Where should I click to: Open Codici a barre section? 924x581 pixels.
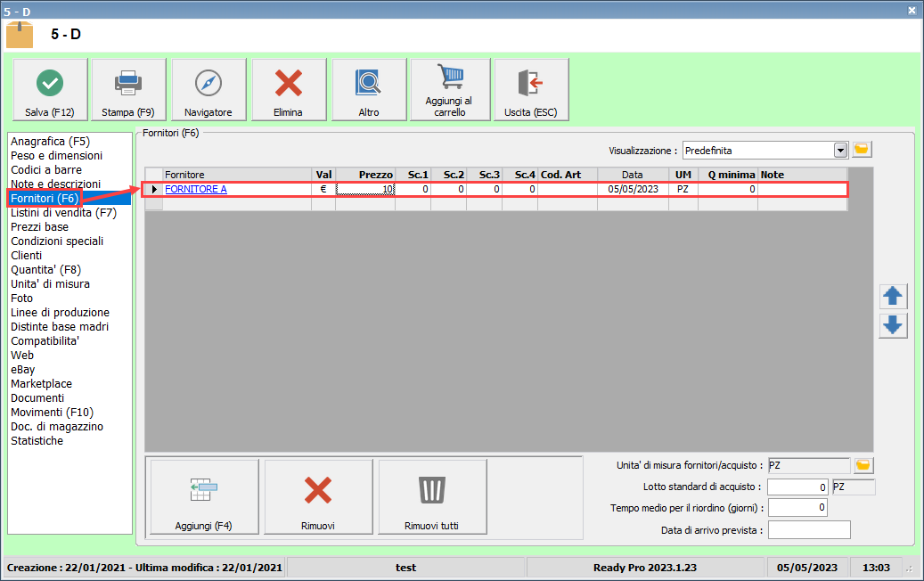click(x=46, y=169)
